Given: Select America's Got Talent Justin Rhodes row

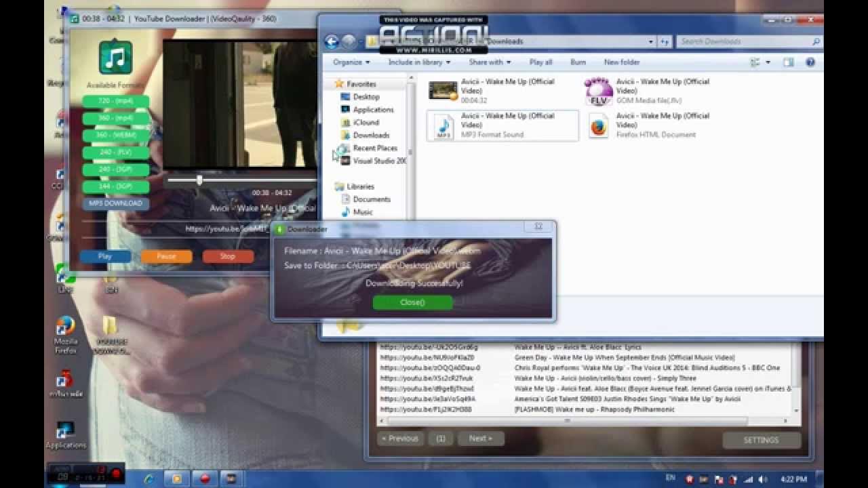Looking at the screenshot, I should tap(584, 399).
